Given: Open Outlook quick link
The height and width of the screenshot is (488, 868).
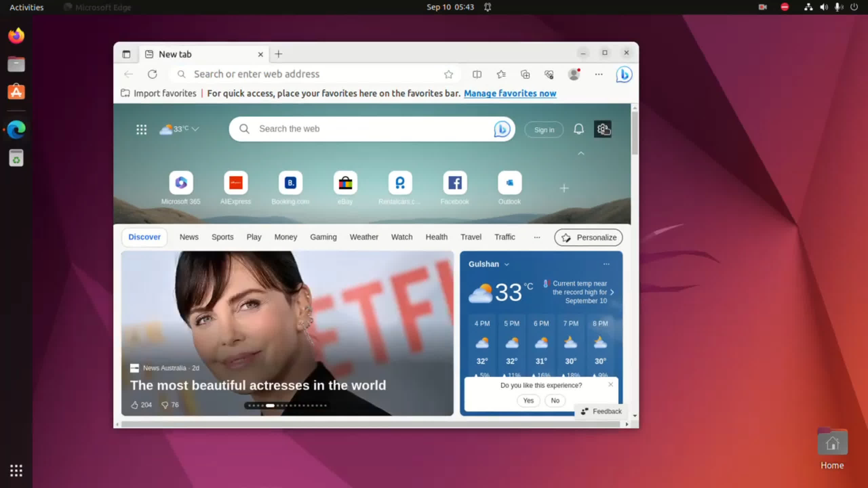Looking at the screenshot, I should [510, 188].
